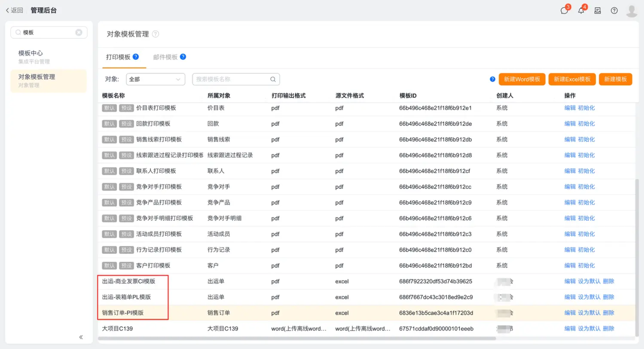The image size is (644, 349).
Task: Clear the sidebar search text
Action: tap(79, 32)
